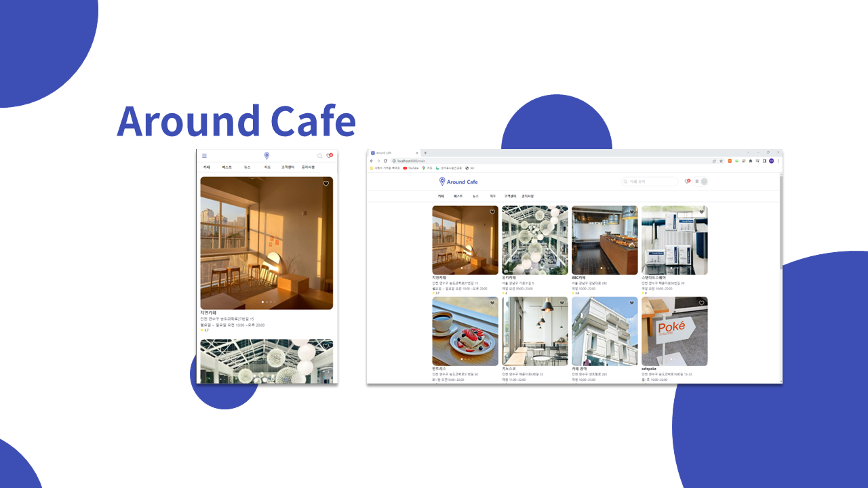Open the 지도 maps bookmark
This screenshot has width=868, height=488.
pyautogui.click(x=427, y=168)
